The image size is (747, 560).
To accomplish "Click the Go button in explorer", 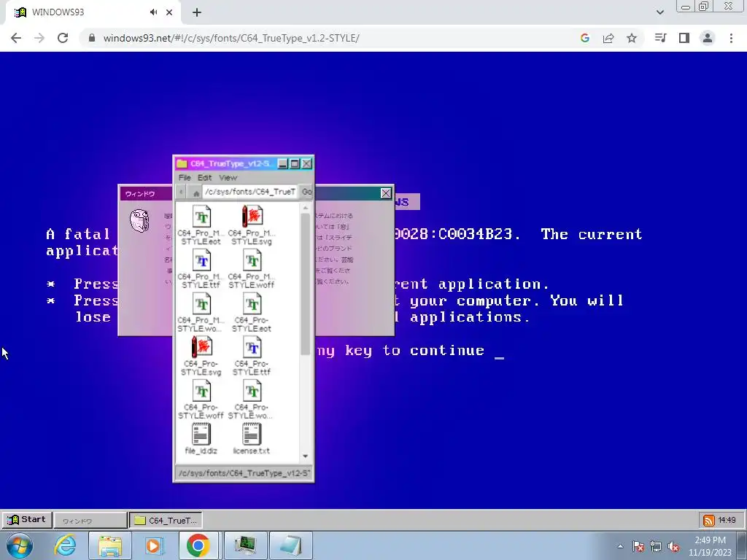I will click(307, 192).
